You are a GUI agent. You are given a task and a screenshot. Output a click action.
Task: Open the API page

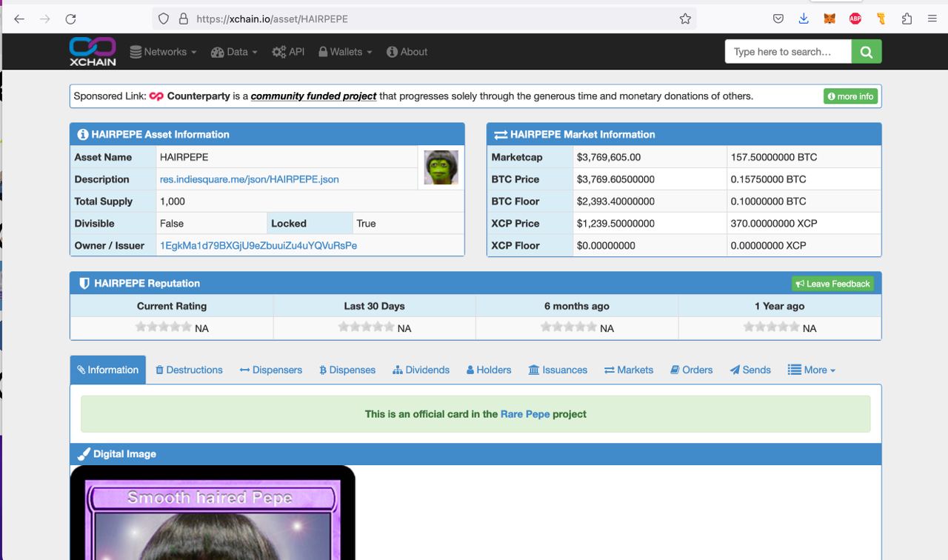point(288,52)
